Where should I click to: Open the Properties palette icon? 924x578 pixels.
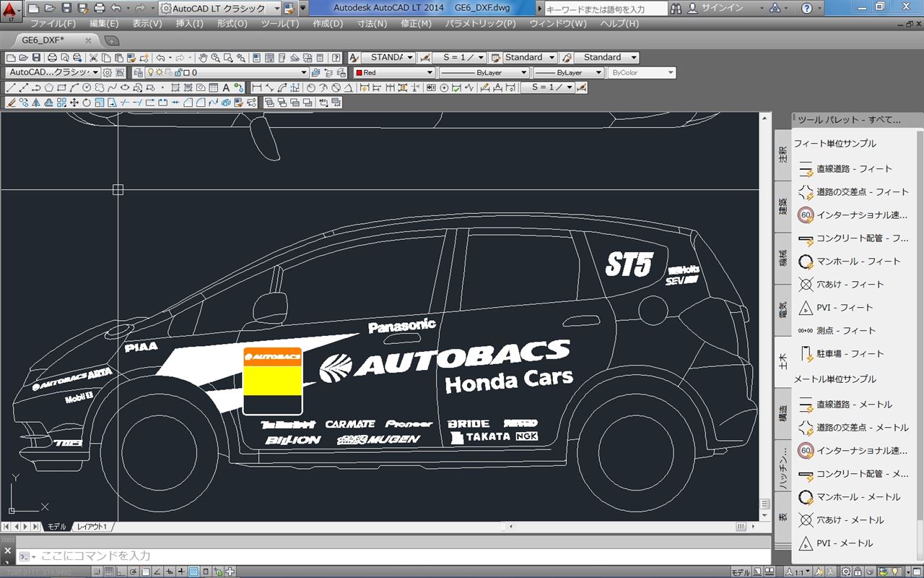point(256,57)
